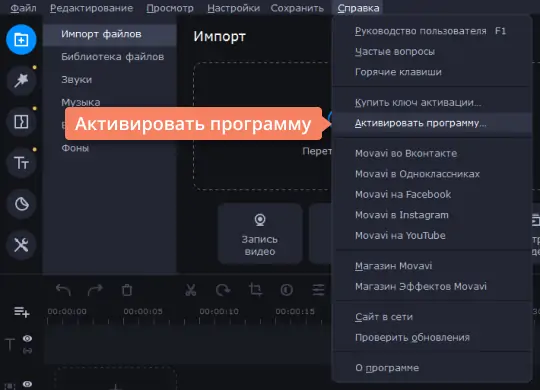Click the Undo arrow in timeline toolbar

[x=63, y=290]
